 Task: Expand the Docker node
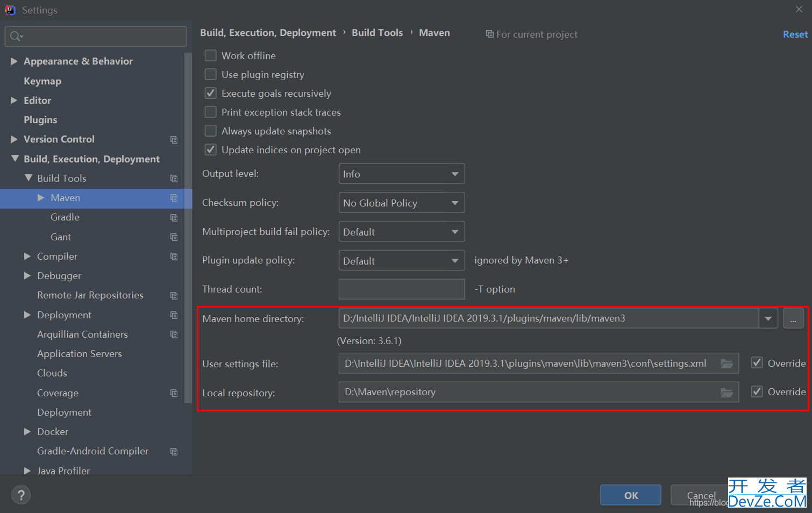pos(27,432)
